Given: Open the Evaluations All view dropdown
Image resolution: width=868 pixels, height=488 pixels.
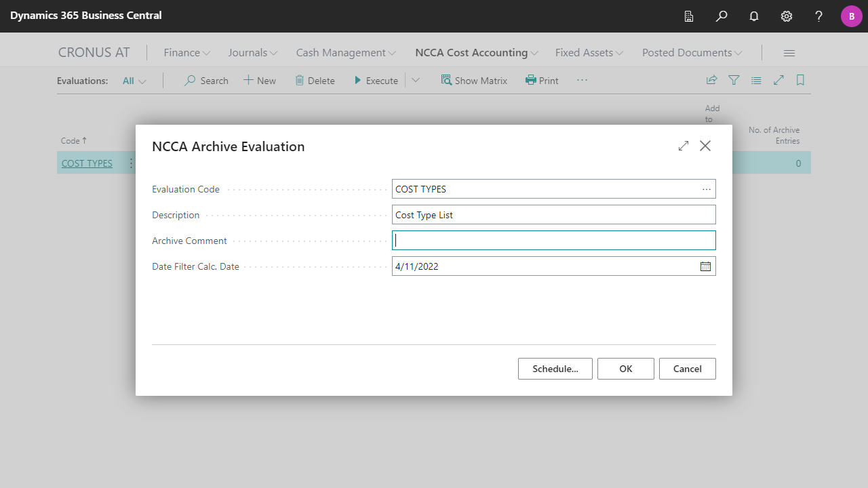Looking at the screenshot, I should [x=134, y=81].
